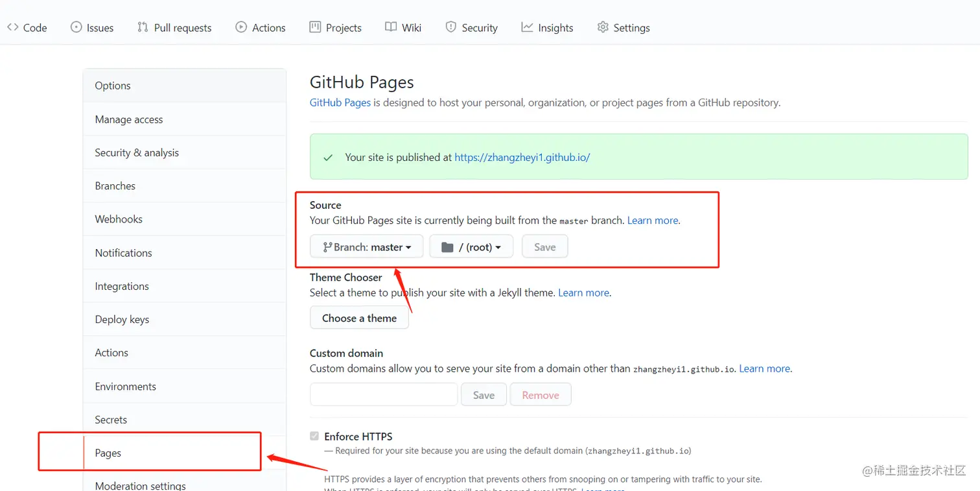Click the Wiki book icon
The width and height of the screenshot is (980, 491).
click(x=391, y=27)
